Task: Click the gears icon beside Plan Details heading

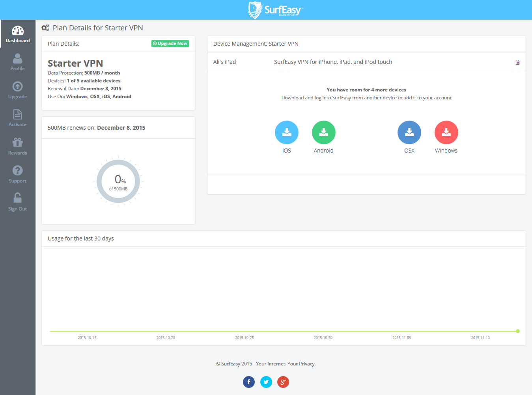Action: pyautogui.click(x=45, y=28)
